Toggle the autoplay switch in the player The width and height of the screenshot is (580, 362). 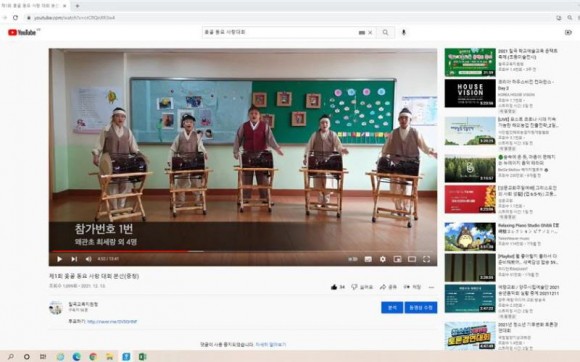[353, 259]
